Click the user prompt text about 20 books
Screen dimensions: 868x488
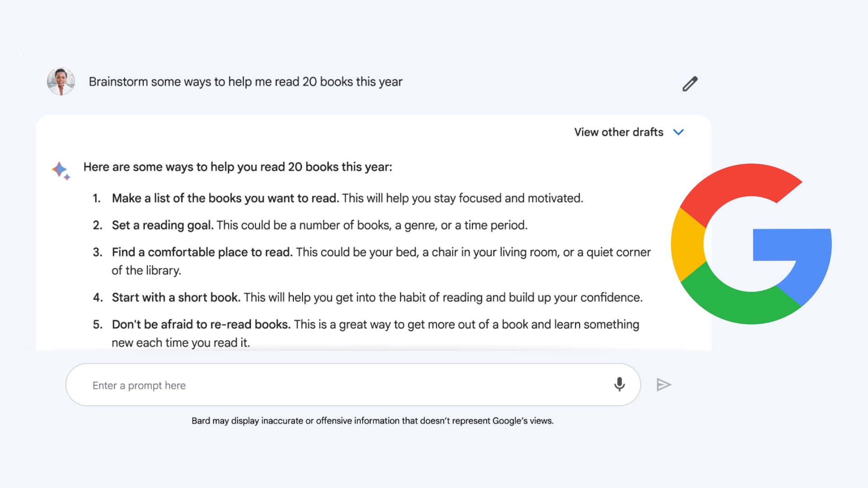coord(245,82)
